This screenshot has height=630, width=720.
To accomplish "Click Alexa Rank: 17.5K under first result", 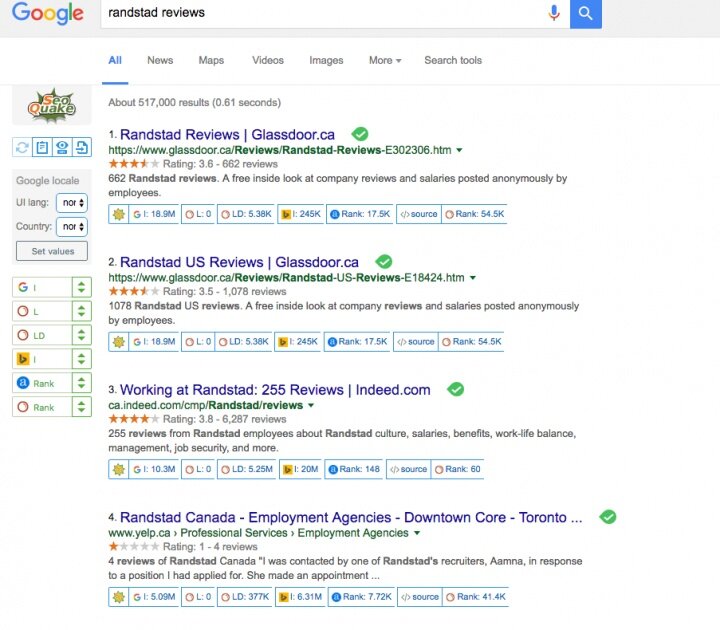I will click(360, 214).
